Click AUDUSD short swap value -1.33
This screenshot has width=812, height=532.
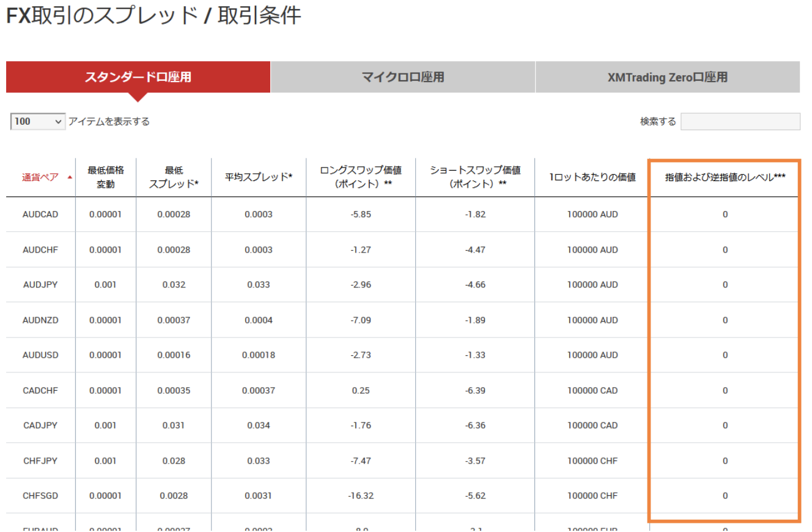[475, 355]
